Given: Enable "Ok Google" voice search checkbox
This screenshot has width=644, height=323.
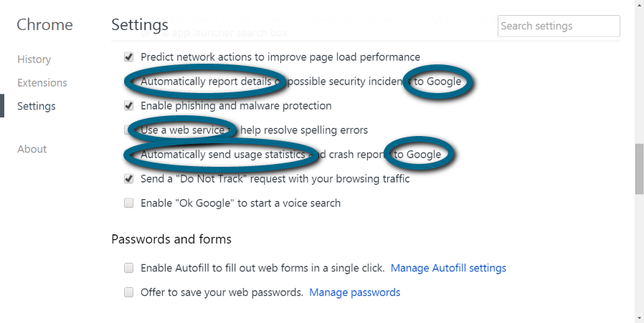Looking at the screenshot, I should coord(129,203).
